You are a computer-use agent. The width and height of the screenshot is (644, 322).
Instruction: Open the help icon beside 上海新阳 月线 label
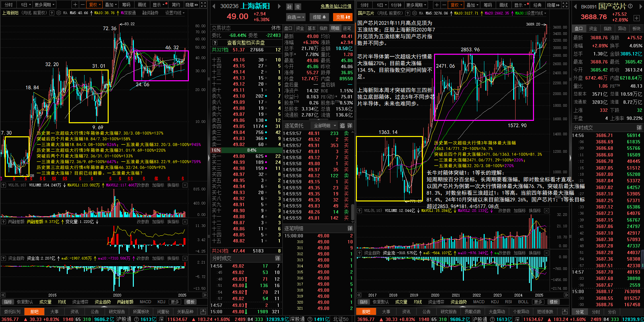(52, 13)
